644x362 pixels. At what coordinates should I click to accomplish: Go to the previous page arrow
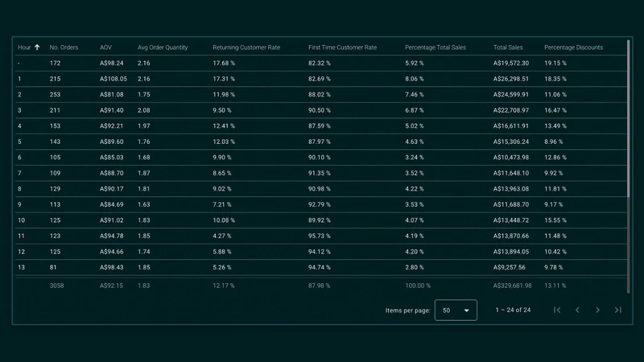[577, 310]
